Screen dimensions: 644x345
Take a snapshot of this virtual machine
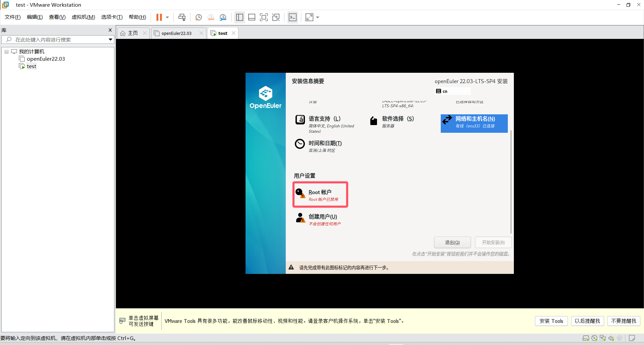(199, 17)
